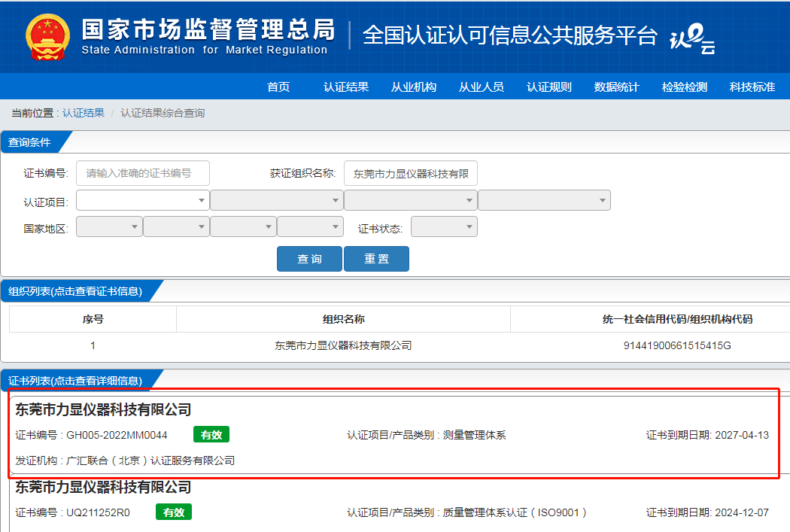This screenshot has width=790, height=532.
Task: Focus the 获证组织名称 input field
Action: [x=411, y=173]
